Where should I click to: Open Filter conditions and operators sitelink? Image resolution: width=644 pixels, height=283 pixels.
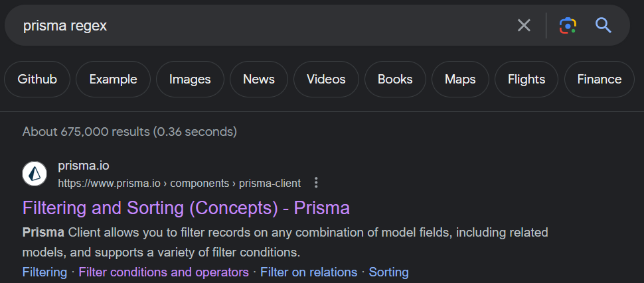[163, 272]
